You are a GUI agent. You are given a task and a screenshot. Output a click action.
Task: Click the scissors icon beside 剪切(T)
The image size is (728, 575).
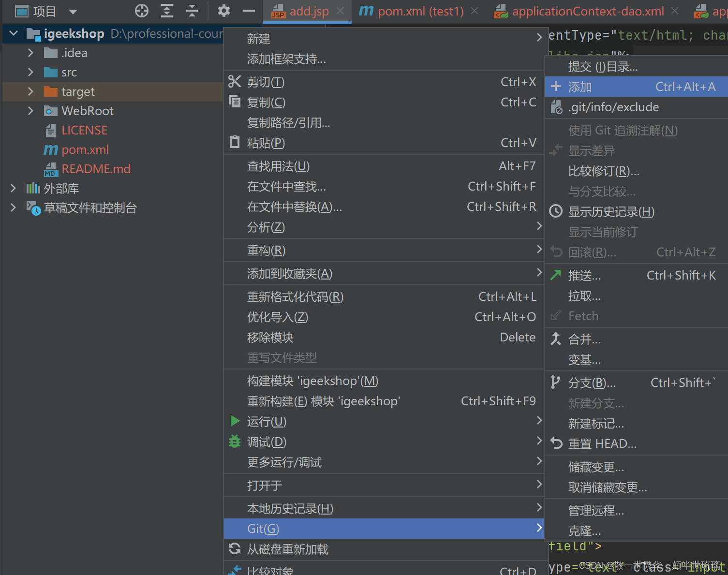pos(235,82)
